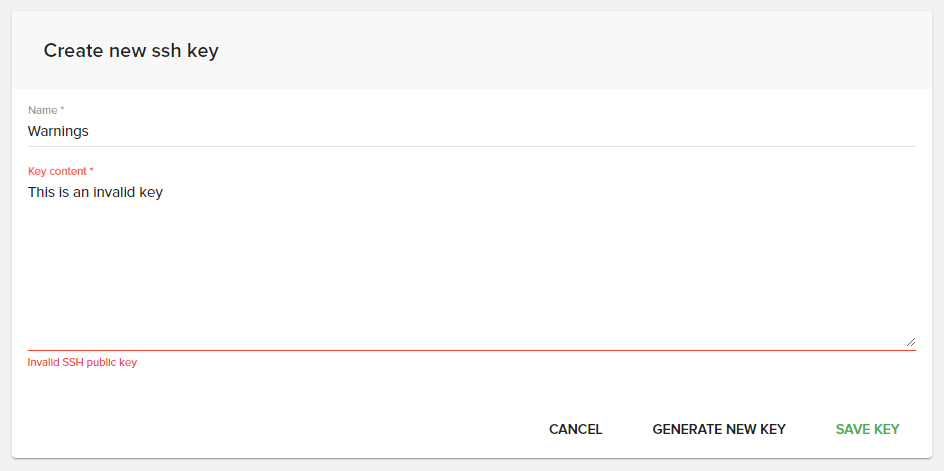Click Generate New Key
944x471 pixels.
(x=719, y=429)
